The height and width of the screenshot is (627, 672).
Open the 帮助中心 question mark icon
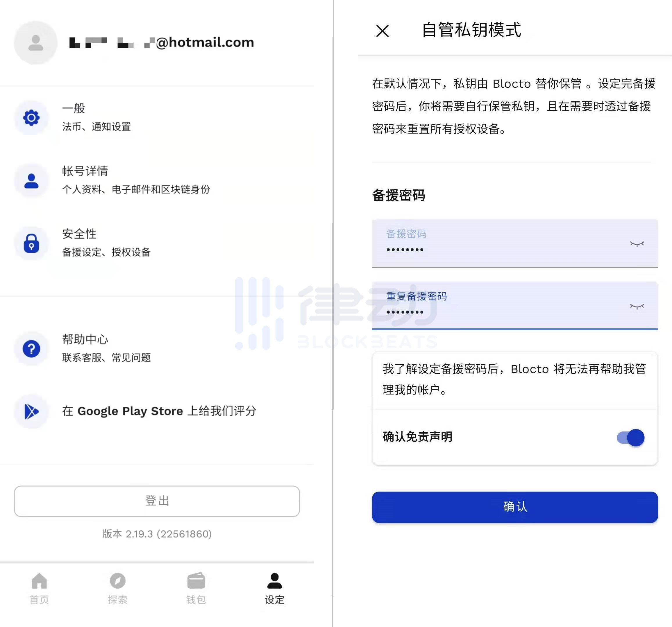coord(31,349)
